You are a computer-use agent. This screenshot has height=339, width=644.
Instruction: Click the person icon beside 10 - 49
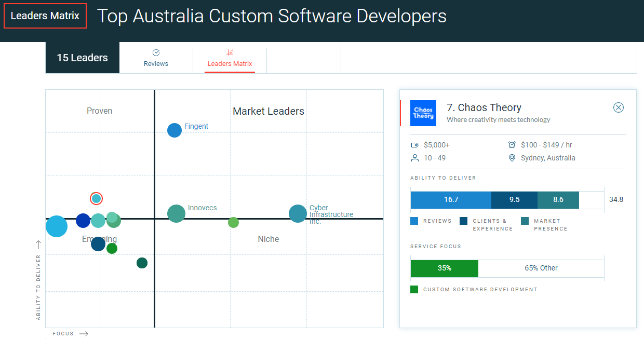(414, 158)
